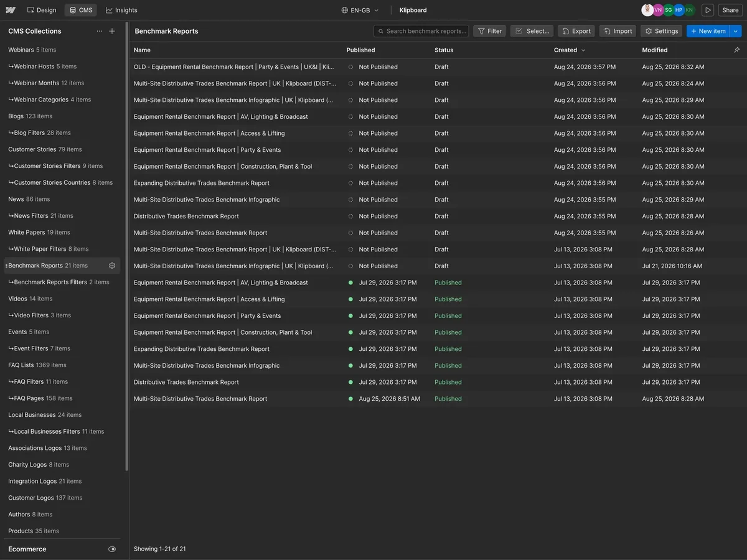
Task: Switch to the Design tab
Action: (x=42, y=10)
